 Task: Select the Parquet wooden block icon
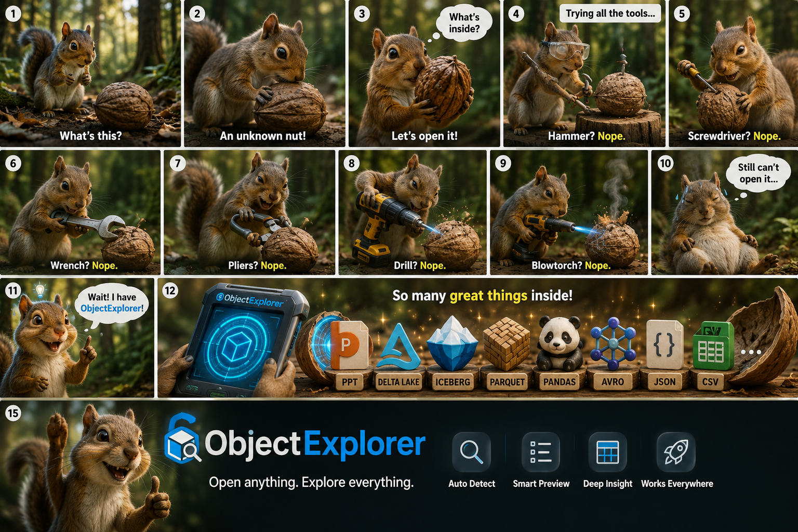pyautogui.click(x=507, y=344)
